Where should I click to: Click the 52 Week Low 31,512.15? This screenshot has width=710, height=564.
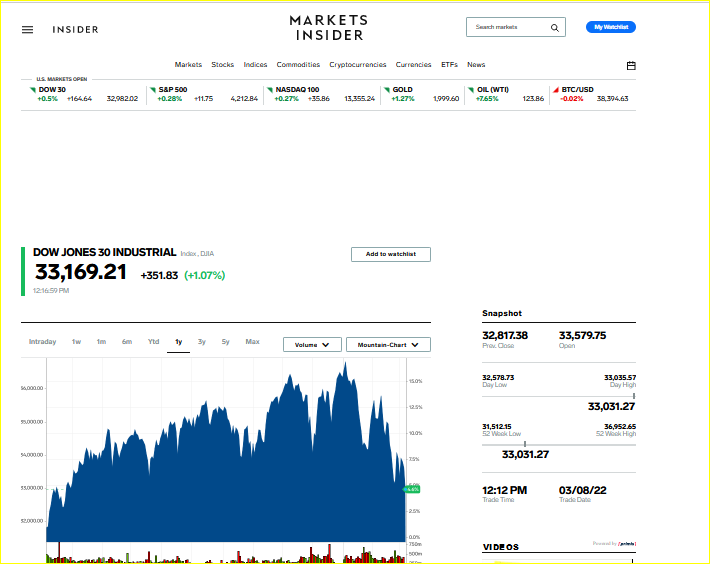[x=497, y=426]
